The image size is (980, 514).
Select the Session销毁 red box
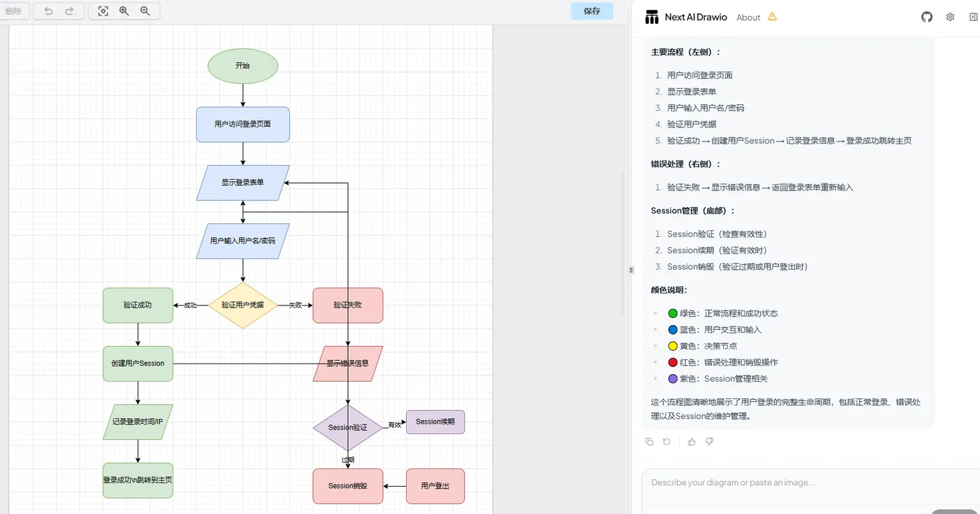point(348,486)
